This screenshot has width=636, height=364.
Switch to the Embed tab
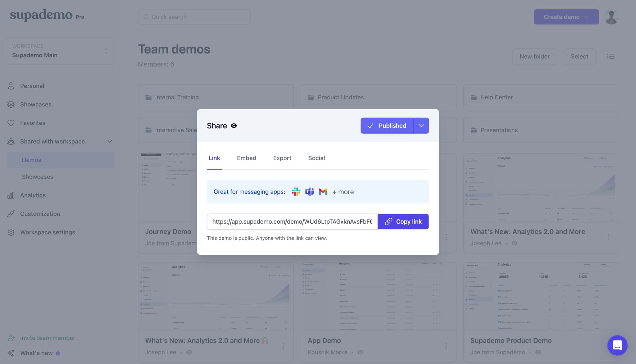tap(246, 158)
